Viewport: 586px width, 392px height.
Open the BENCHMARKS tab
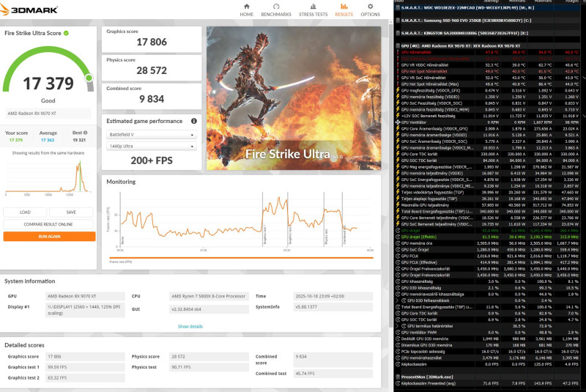[276, 10]
